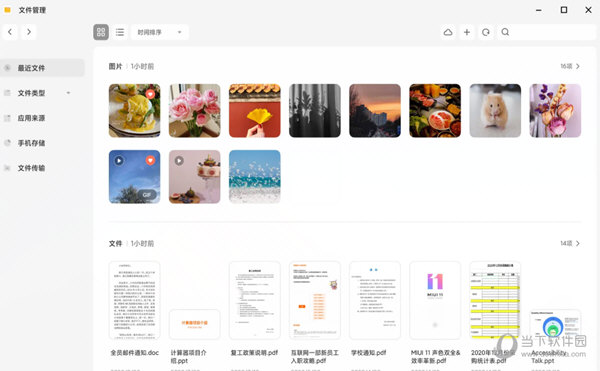Open the egg dish food photo
The image size is (600, 371).
[134, 111]
